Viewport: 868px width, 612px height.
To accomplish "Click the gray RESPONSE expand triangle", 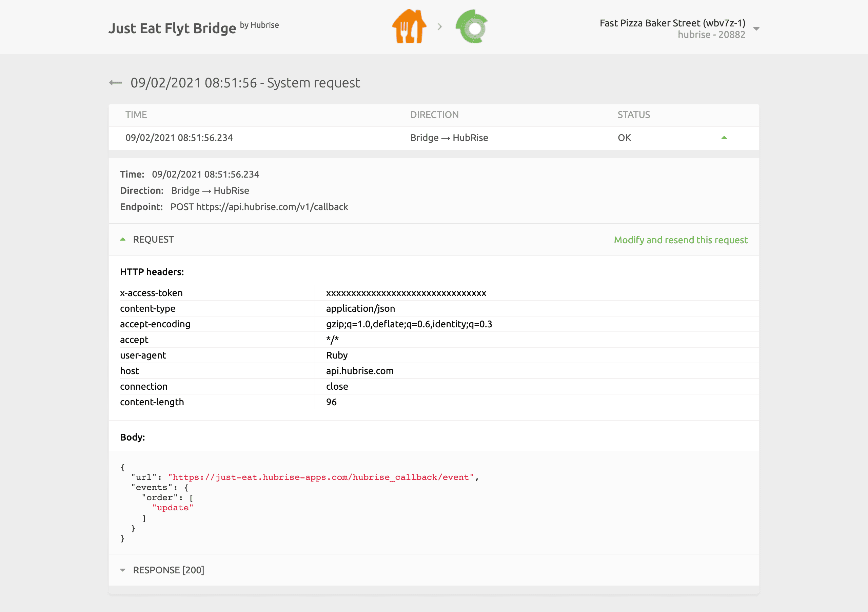I will pyautogui.click(x=123, y=570).
